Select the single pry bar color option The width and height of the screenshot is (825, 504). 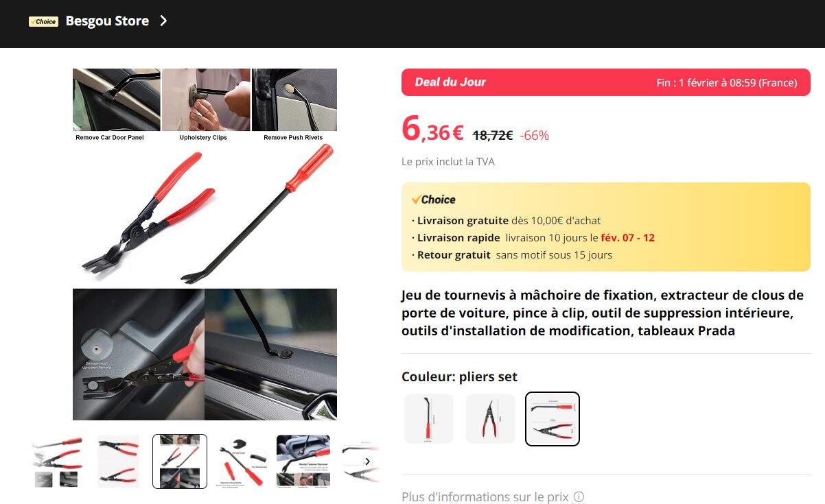[428, 418]
